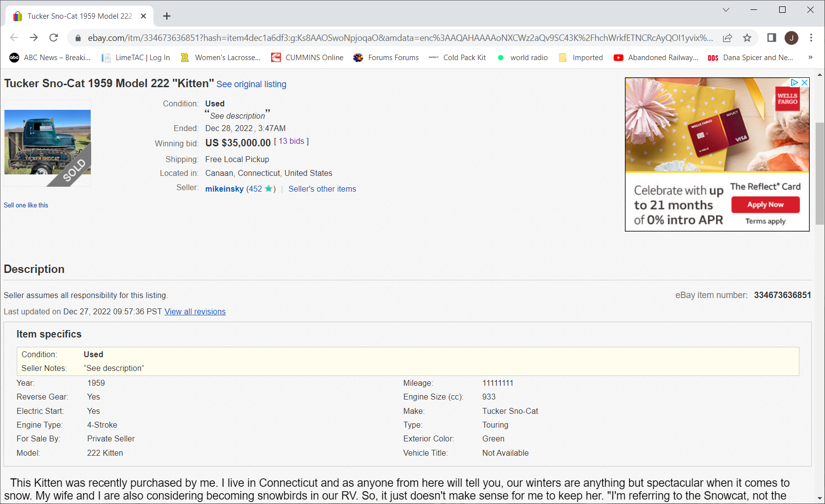View the 13 bids history link

291,141
